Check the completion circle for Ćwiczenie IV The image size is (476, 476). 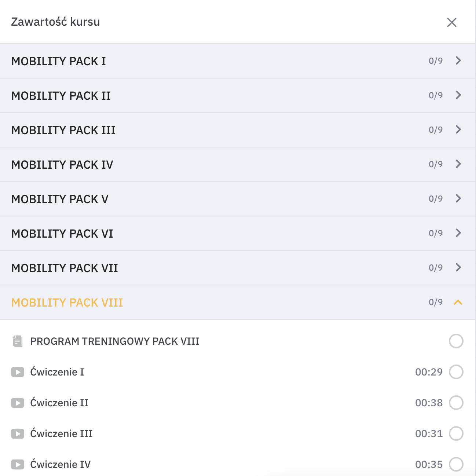click(456, 464)
